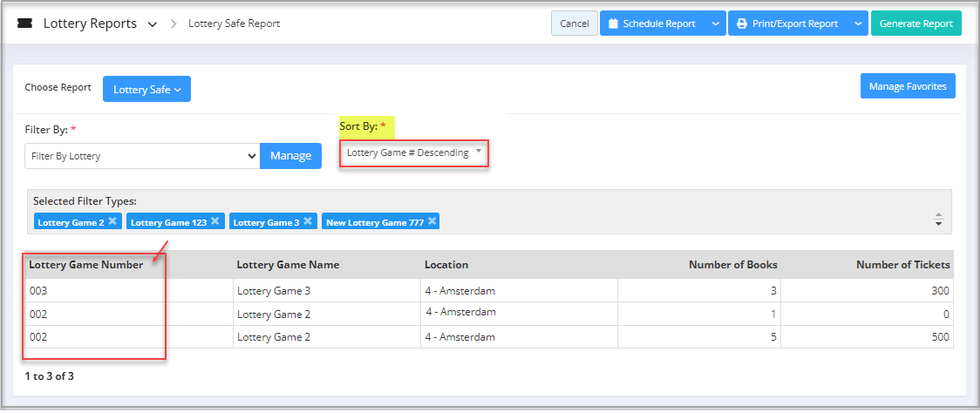Click the calendar icon on Schedule Report
The height and width of the screenshot is (413, 980).
click(613, 24)
